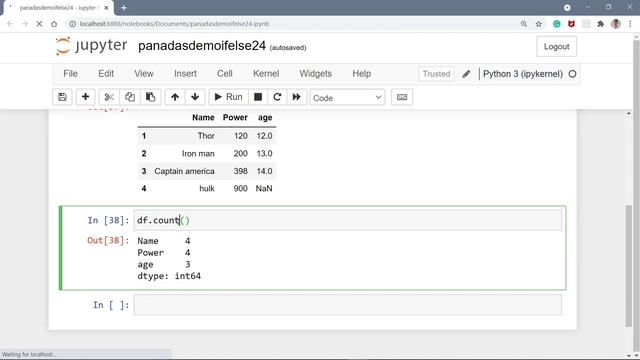This screenshot has width=640, height=360.
Task: Click the browser home icon
Action: [54, 24]
